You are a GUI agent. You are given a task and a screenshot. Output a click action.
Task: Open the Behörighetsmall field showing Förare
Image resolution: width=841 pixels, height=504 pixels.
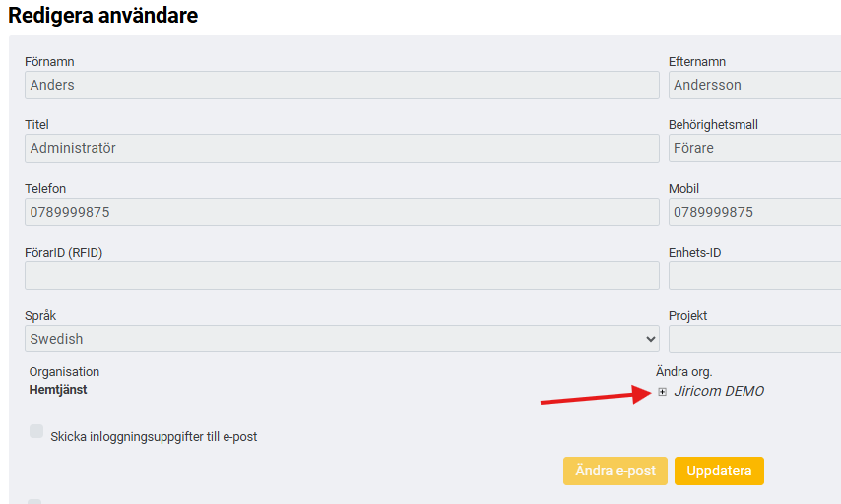click(x=754, y=148)
